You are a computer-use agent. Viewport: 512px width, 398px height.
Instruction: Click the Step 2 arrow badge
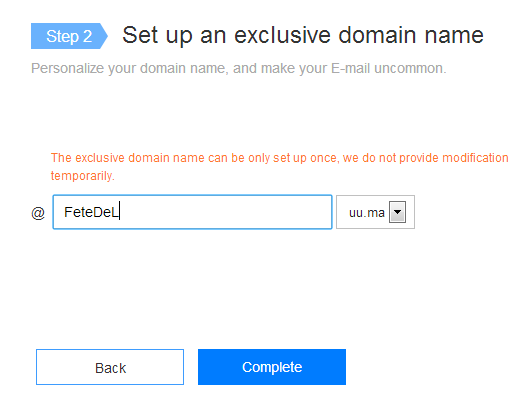coord(69,36)
